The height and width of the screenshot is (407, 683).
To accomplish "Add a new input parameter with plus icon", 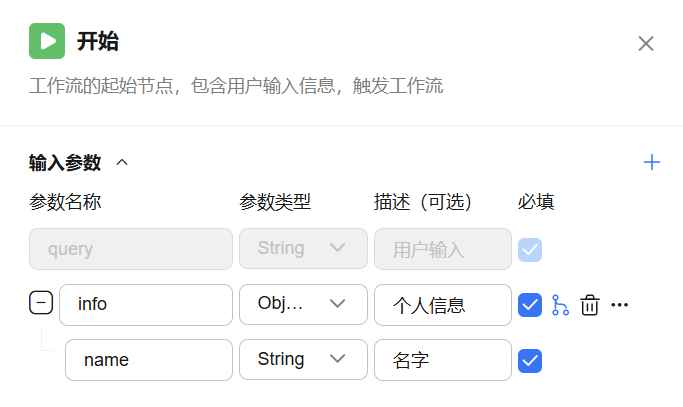I will point(652,162).
